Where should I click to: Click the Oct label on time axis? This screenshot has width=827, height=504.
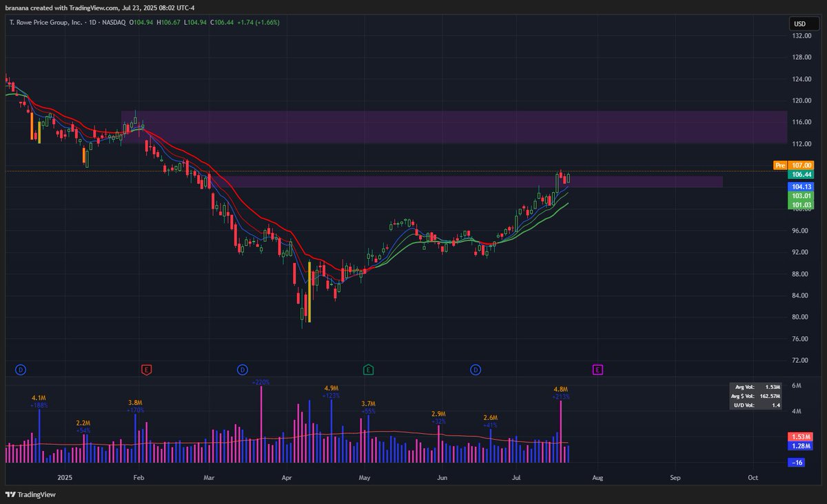pyautogui.click(x=753, y=477)
